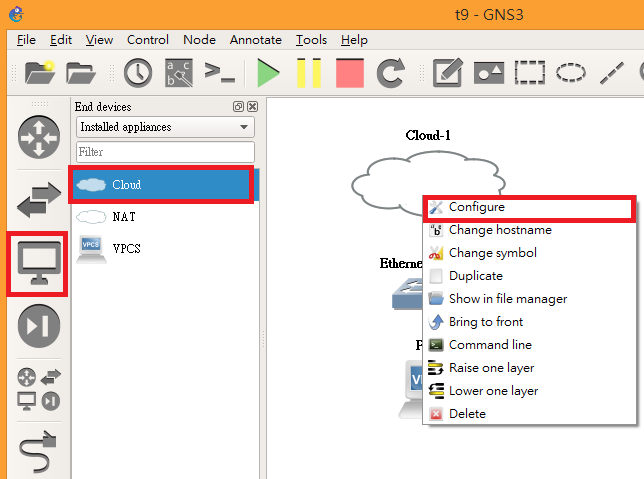Image resolution: width=644 pixels, height=479 pixels.
Task: Choose Raise one layer
Action: click(529, 368)
